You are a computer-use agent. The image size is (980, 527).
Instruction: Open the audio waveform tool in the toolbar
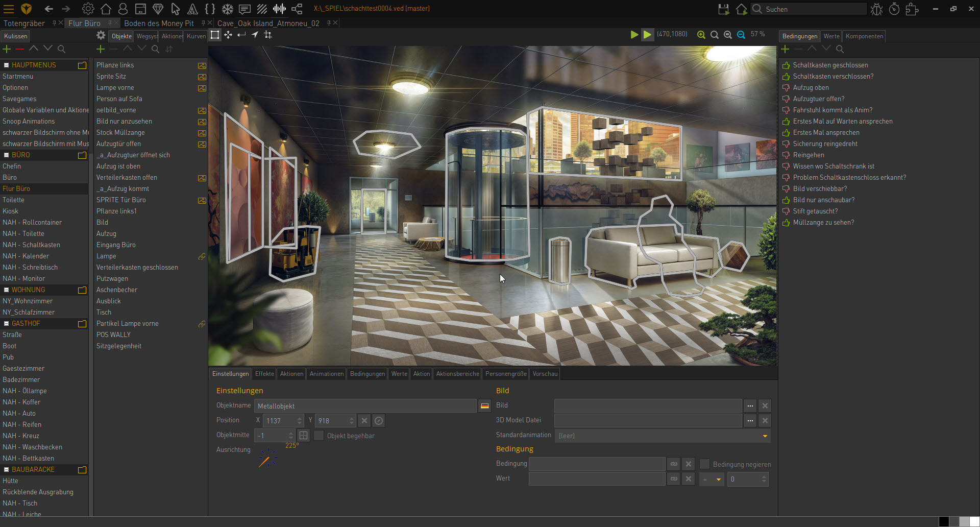(x=279, y=9)
